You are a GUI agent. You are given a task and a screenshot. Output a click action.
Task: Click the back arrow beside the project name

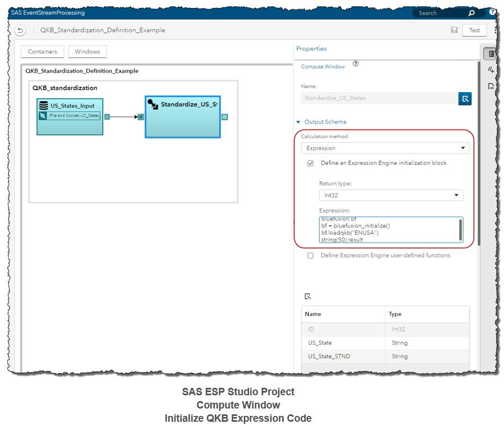(x=20, y=31)
